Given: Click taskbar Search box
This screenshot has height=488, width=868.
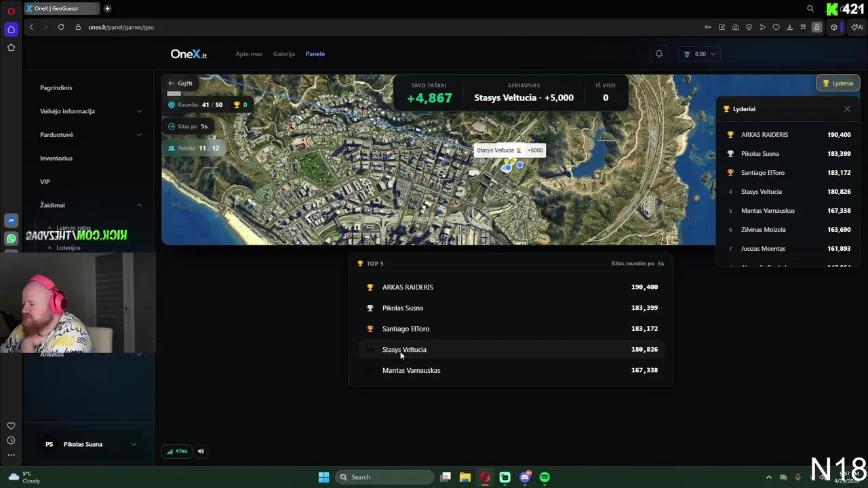Looking at the screenshot, I should [x=386, y=477].
